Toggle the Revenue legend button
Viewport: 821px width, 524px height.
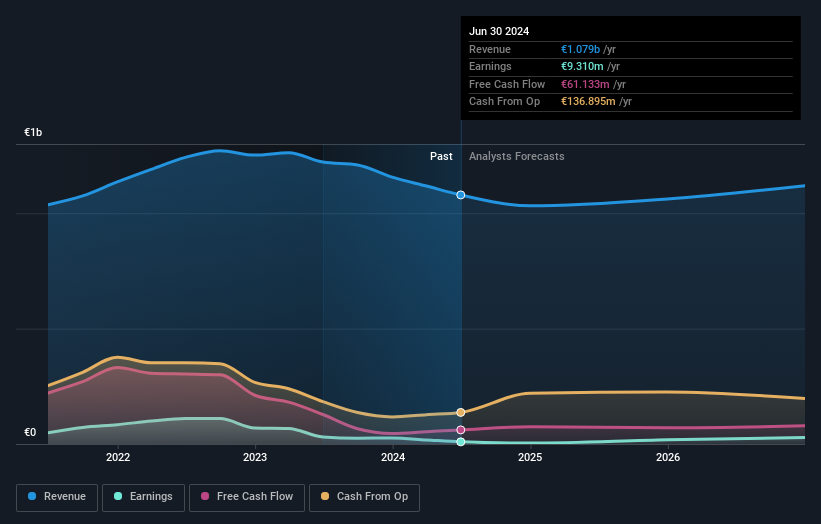(x=57, y=497)
